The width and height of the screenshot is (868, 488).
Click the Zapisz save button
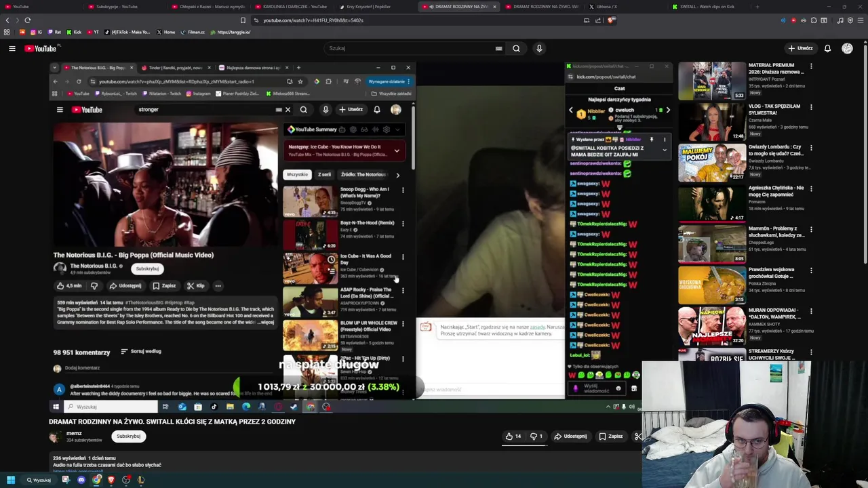point(610,436)
